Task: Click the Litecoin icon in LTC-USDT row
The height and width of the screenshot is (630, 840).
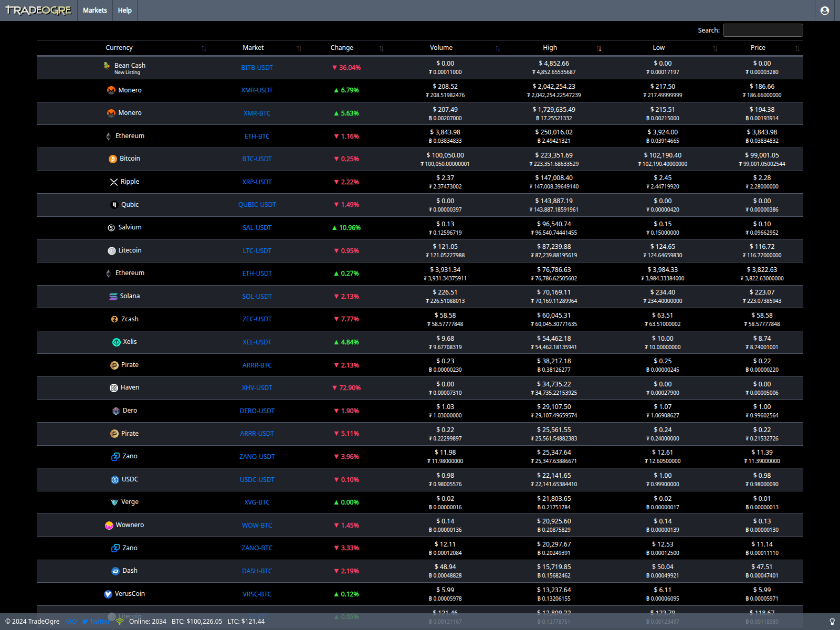Action: 112,251
